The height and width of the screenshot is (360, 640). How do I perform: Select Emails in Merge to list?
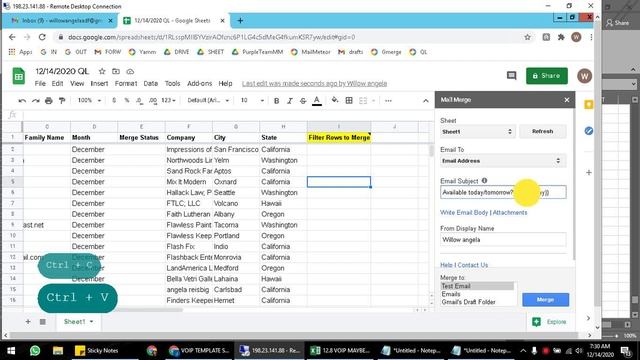(477, 294)
